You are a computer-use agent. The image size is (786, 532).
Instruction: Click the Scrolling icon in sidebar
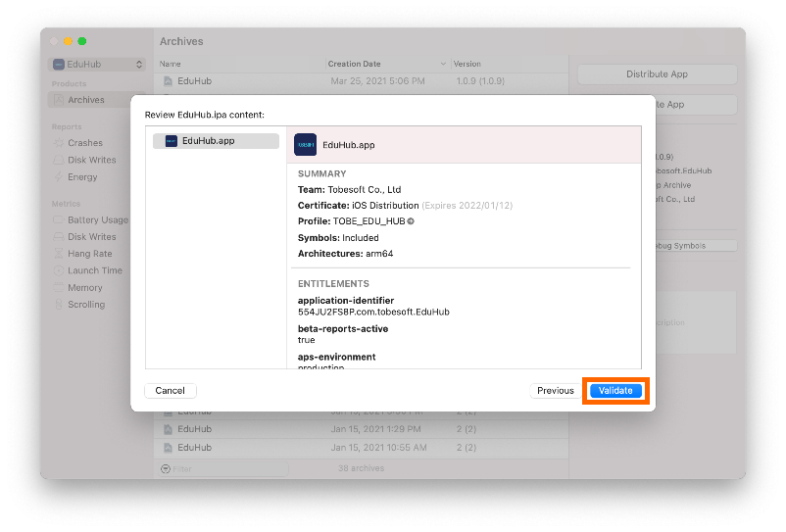(59, 304)
